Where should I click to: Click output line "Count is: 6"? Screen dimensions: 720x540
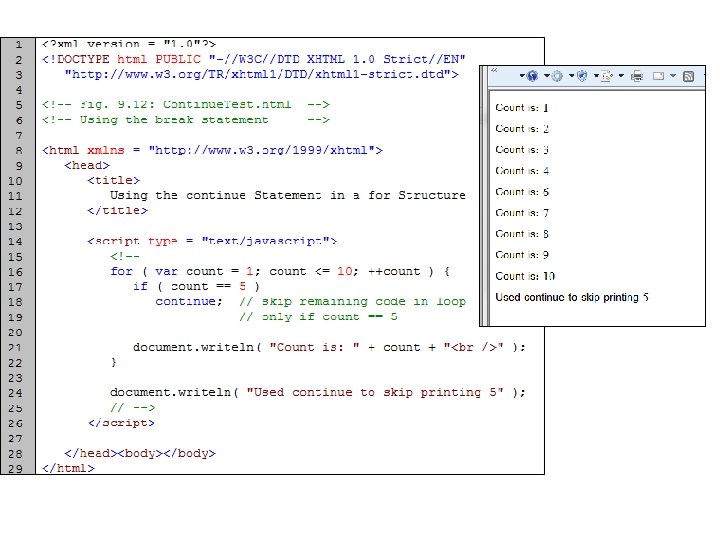pos(522,192)
